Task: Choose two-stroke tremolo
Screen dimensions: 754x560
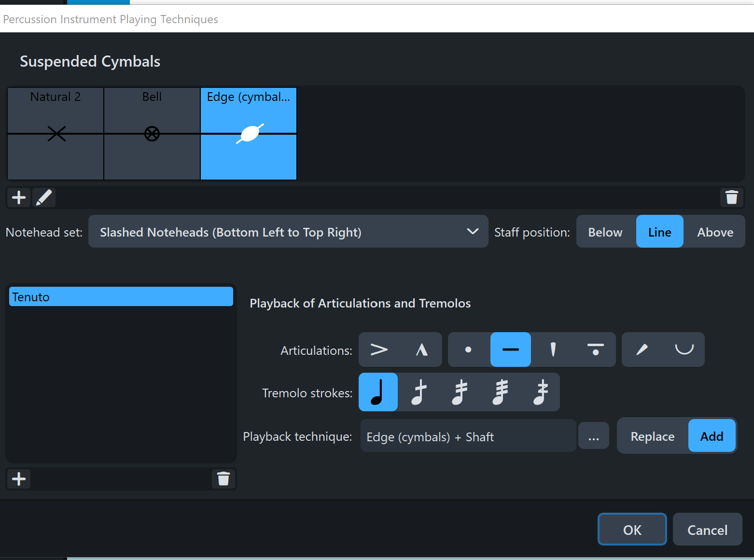Action: coord(460,392)
